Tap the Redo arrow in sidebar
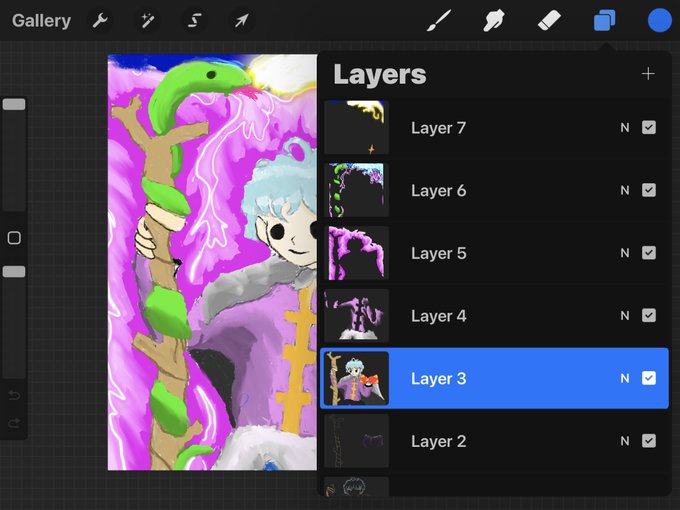Image resolution: width=680 pixels, height=510 pixels. [x=14, y=422]
